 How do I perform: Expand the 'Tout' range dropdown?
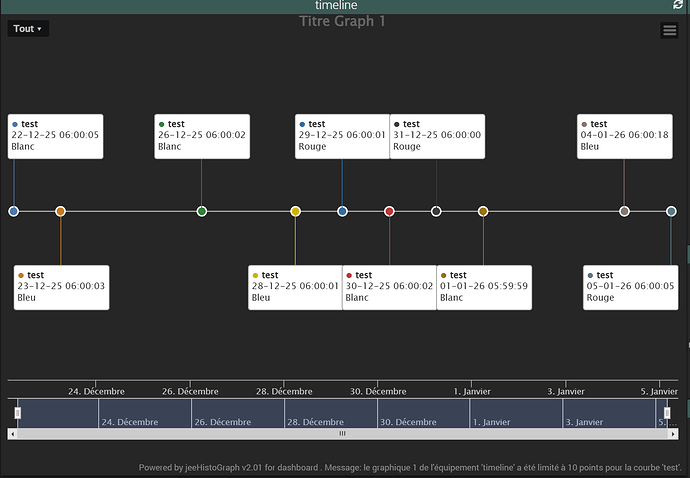(28, 29)
